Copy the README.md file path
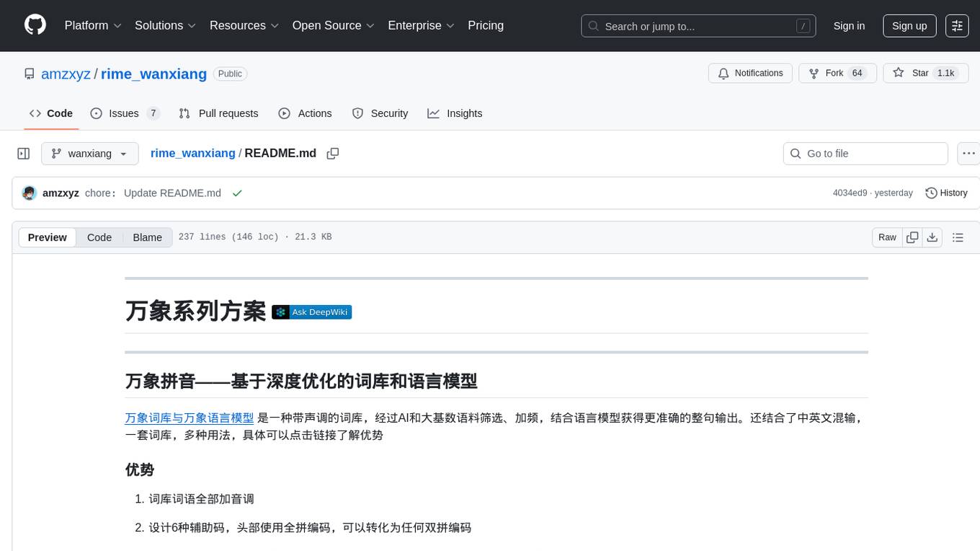The image size is (980, 551). coord(332,154)
